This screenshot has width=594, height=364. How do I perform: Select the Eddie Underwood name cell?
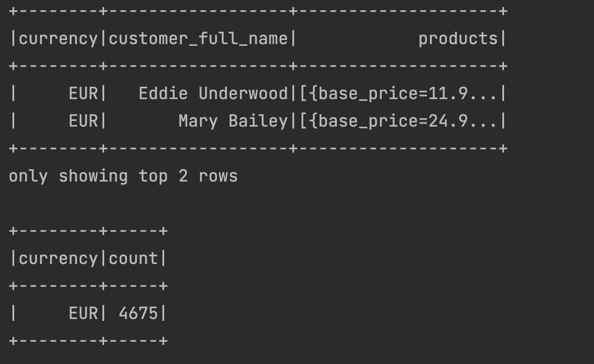point(213,94)
